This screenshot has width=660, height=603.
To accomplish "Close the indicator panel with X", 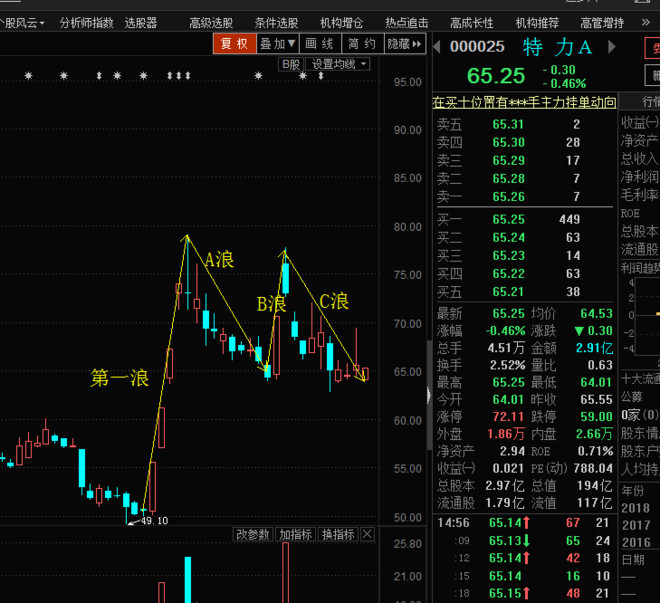I will click(x=367, y=534).
